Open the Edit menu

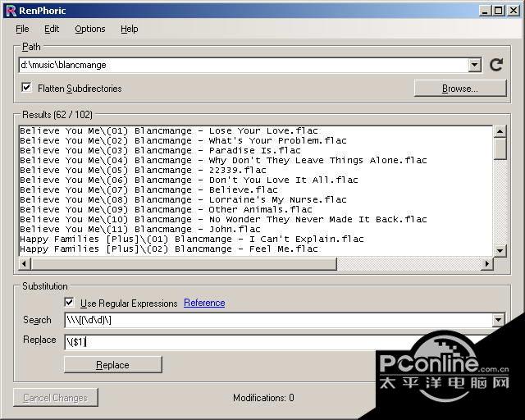click(x=52, y=29)
